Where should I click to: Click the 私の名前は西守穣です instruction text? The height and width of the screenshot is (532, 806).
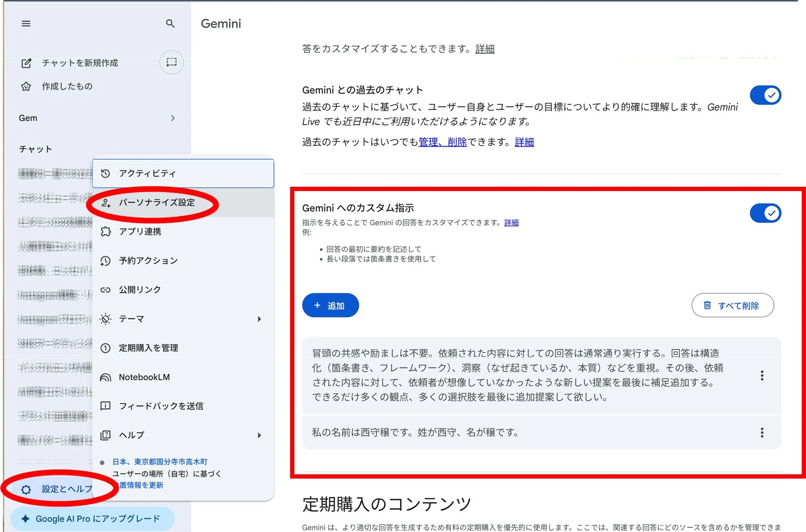(416, 432)
